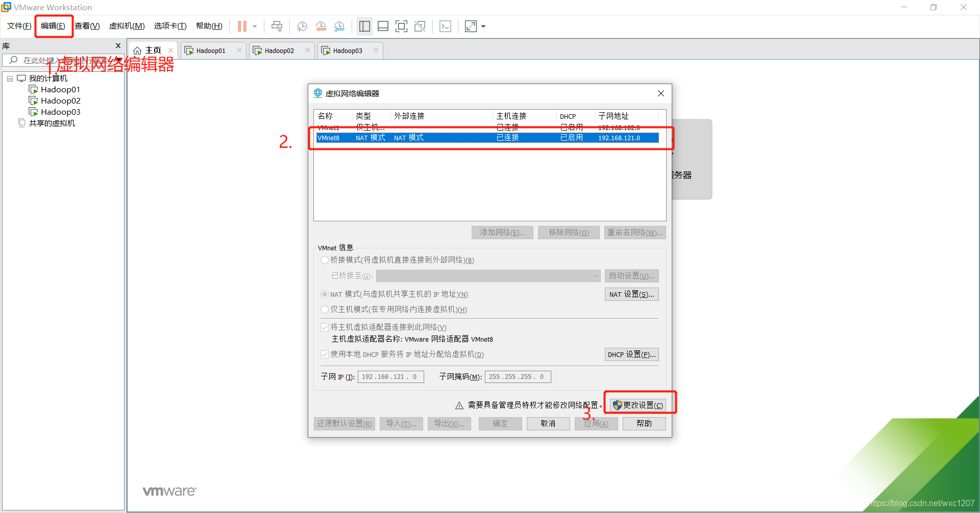Open the 帮助(H) menu
The image size is (980, 513).
point(209,26)
